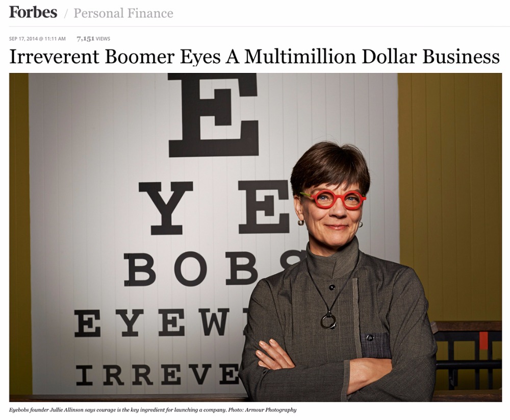Click the BOBS row on the eye chart
The image size is (510, 420).
coord(208,268)
